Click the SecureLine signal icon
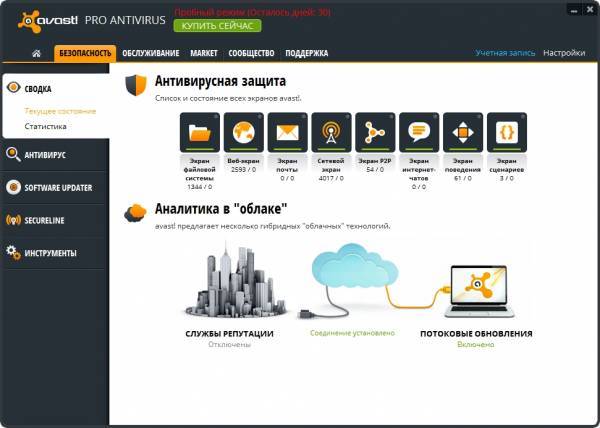600x428 pixels. 13,220
